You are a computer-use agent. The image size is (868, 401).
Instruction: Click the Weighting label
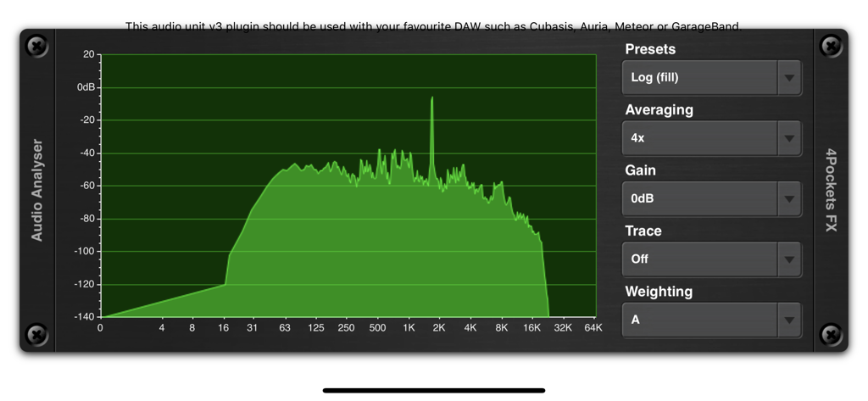click(659, 292)
